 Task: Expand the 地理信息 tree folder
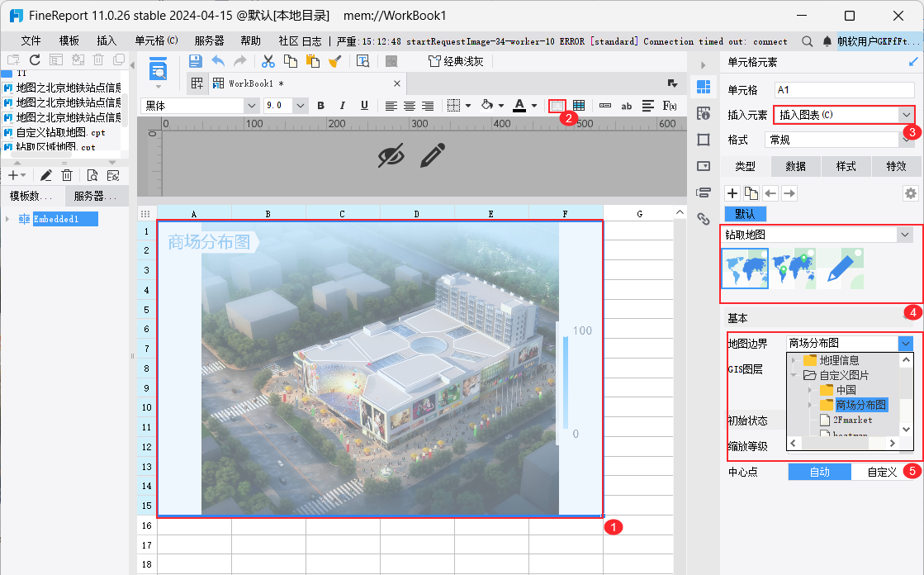click(x=794, y=360)
